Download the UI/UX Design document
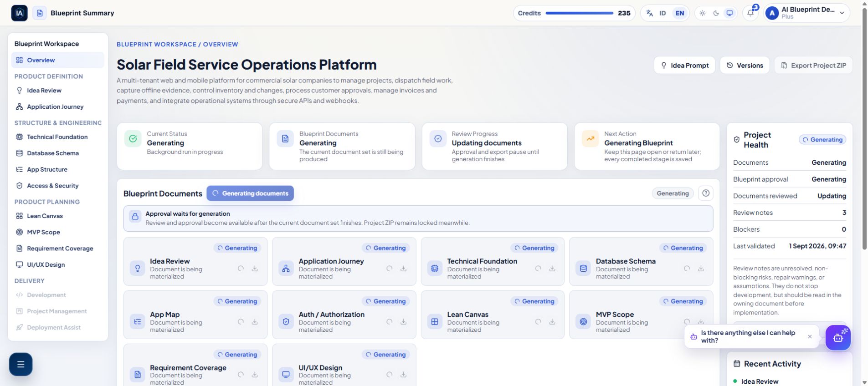The height and width of the screenshot is (386, 868). pyautogui.click(x=403, y=375)
